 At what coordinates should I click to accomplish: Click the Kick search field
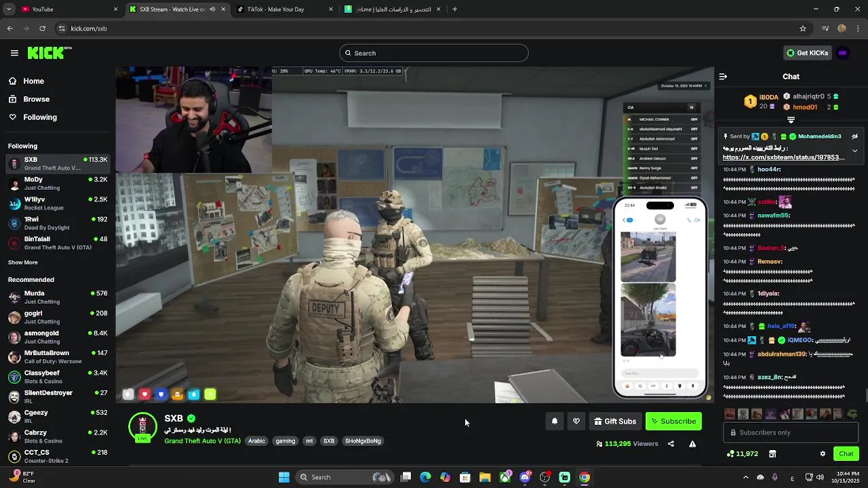tap(434, 53)
